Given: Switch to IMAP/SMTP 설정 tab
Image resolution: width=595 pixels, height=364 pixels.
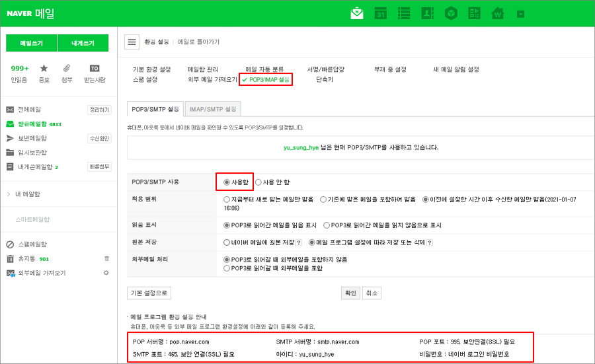Looking at the screenshot, I should tap(212, 109).
